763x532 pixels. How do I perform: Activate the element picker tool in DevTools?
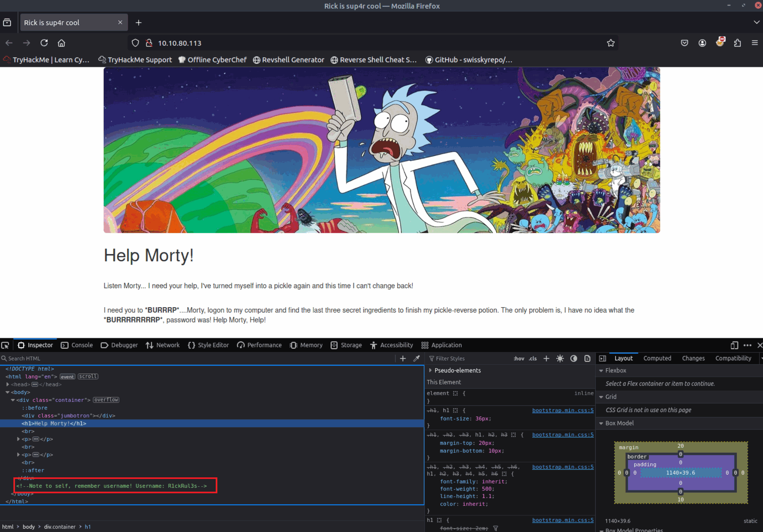(x=5, y=345)
